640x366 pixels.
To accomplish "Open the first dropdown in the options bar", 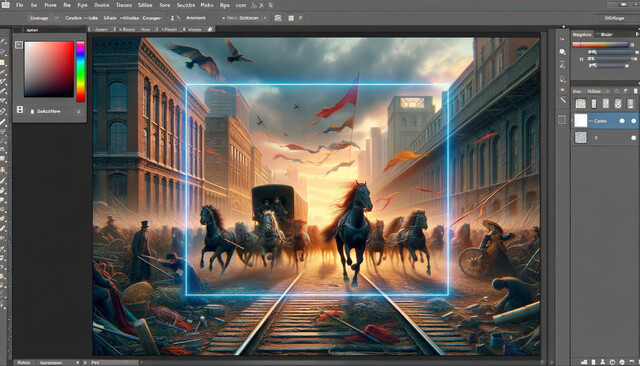I will [43, 18].
